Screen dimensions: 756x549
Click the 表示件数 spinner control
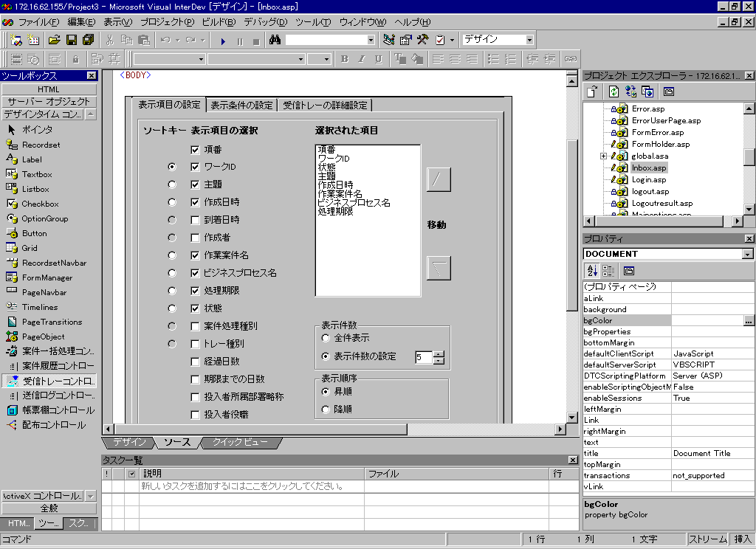(439, 357)
